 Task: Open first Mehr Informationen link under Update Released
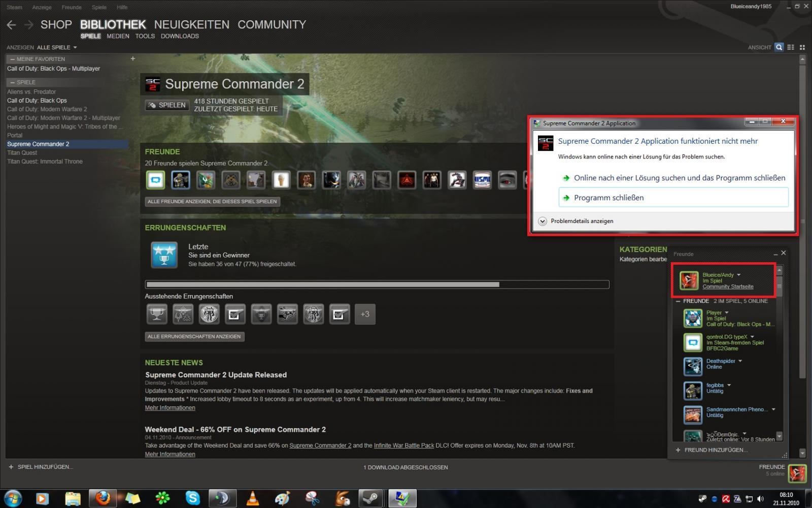170,408
